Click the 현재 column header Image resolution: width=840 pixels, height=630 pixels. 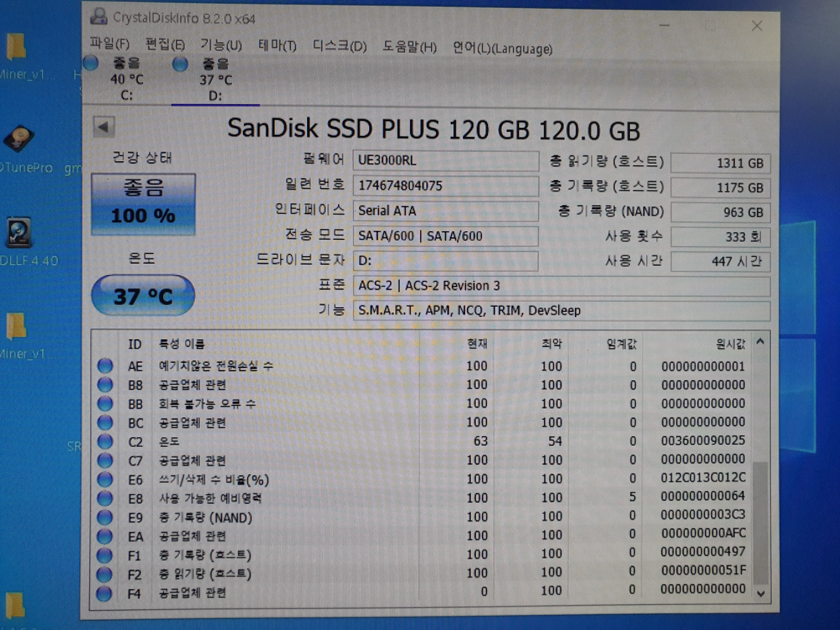pyautogui.click(x=477, y=344)
